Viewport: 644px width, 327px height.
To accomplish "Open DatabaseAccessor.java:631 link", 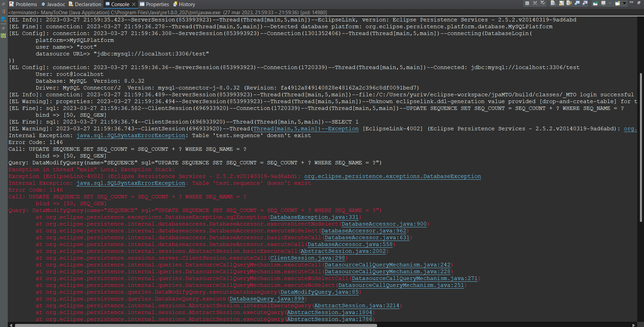I will pyautogui.click(x=367, y=238).
